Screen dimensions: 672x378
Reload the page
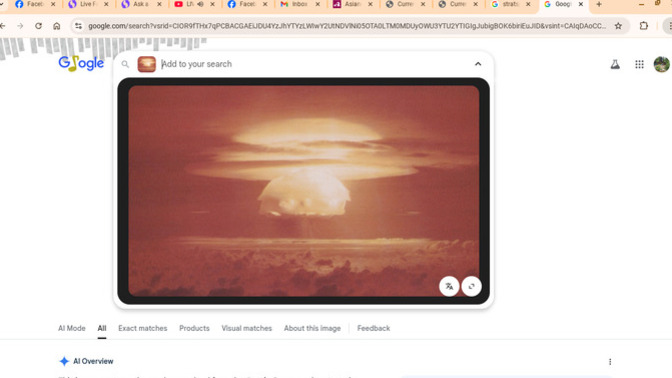tap(38, 26)
